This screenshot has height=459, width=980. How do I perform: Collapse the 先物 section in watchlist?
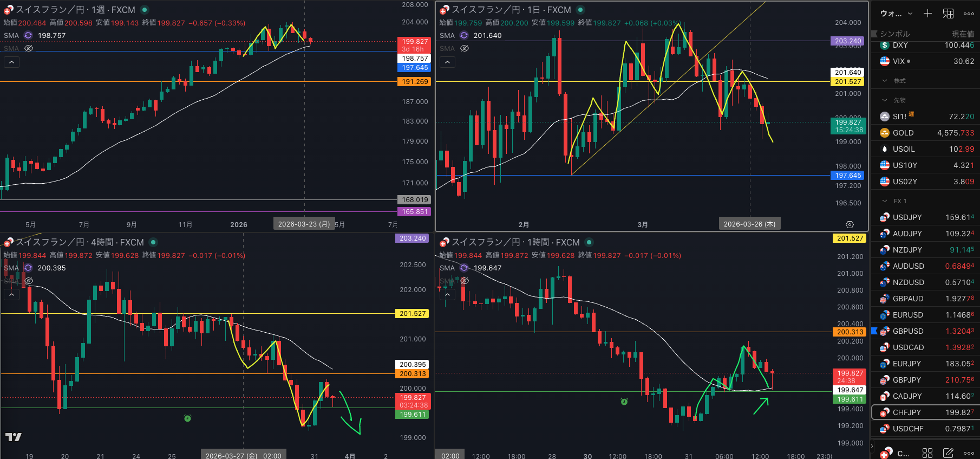click(x=885, y=100)
